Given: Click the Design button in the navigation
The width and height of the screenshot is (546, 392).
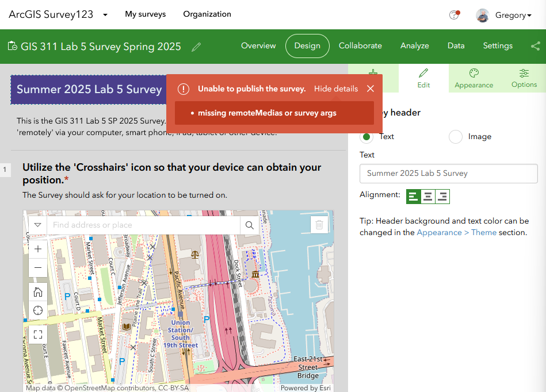Looking at the screenshot, I should pos(307,46).
